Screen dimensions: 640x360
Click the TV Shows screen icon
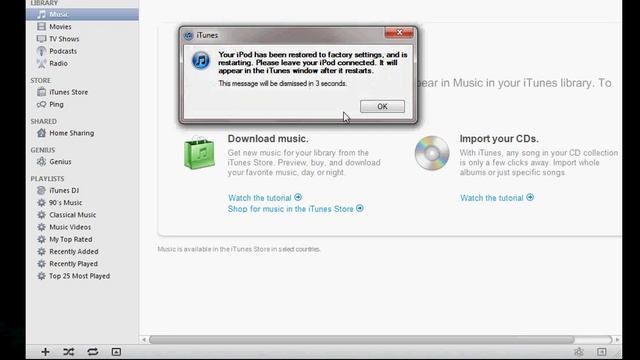[41, 39]
